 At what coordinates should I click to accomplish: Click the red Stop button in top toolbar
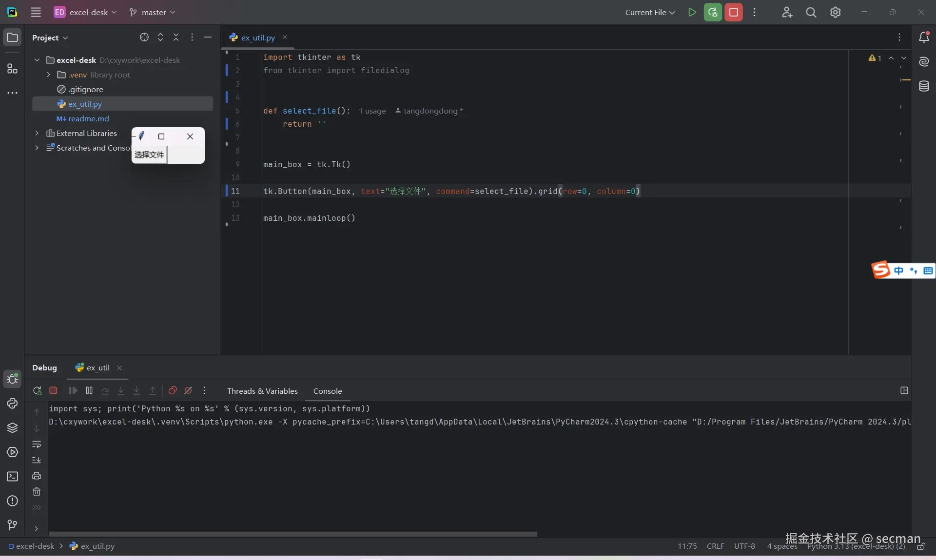point(733,13)
